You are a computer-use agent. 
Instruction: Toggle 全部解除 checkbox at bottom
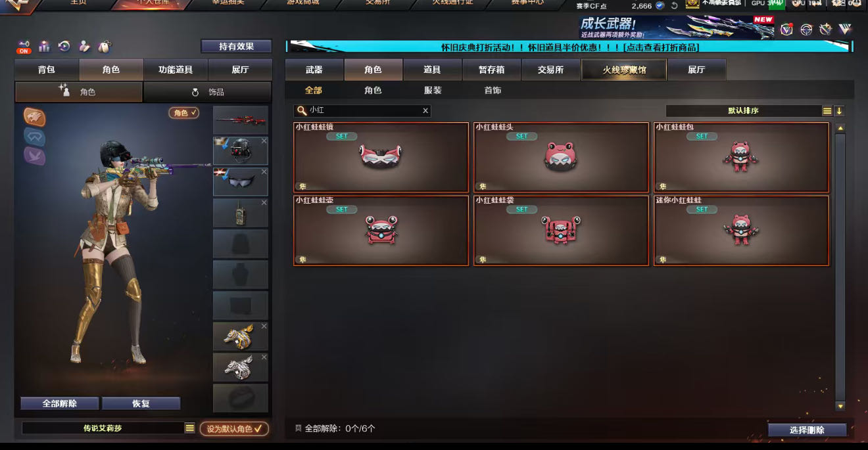299,428
